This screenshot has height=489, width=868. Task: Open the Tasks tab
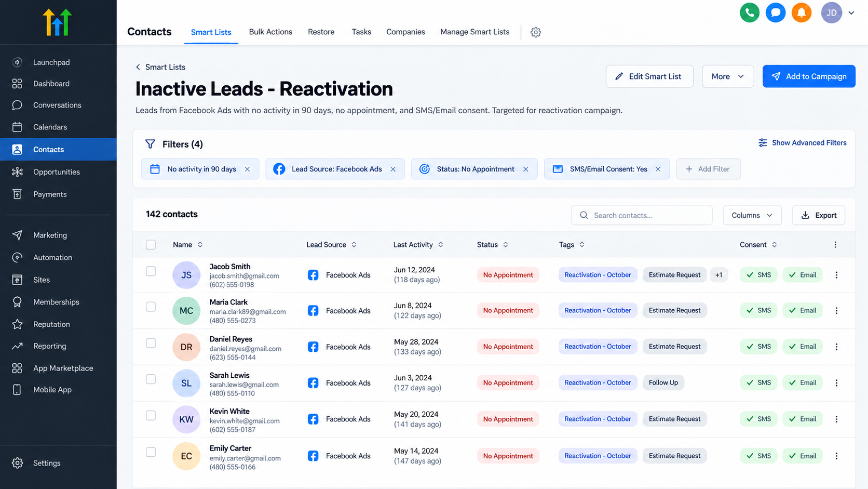tap(361, 32)
